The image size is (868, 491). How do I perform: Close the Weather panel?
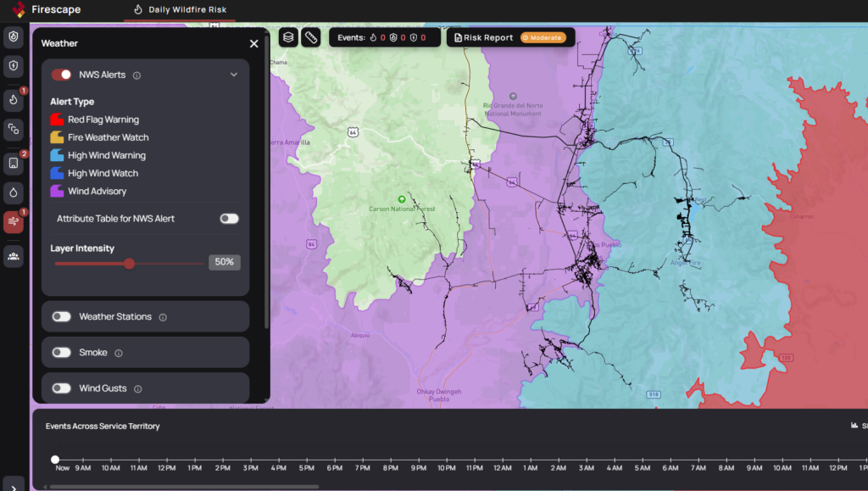(x=253, y=43)
